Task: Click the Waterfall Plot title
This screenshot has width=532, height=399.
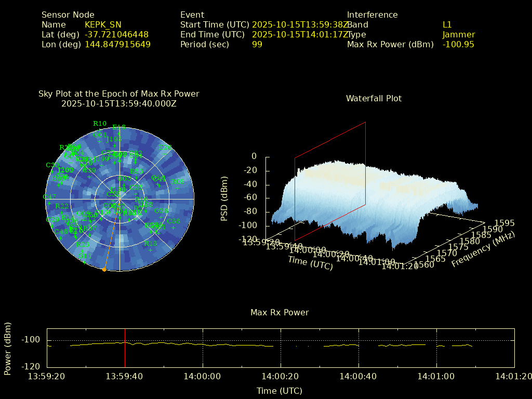Action: pos(374,98)
